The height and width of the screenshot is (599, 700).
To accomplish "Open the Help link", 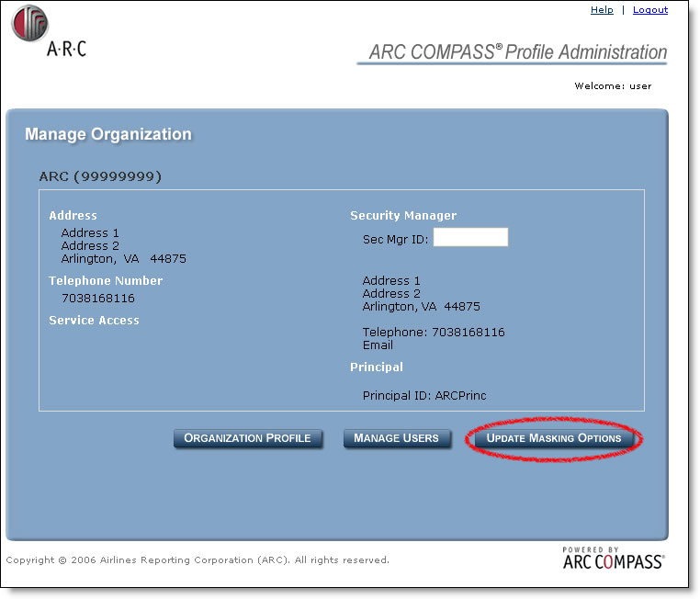I will (x=602, y=10).
